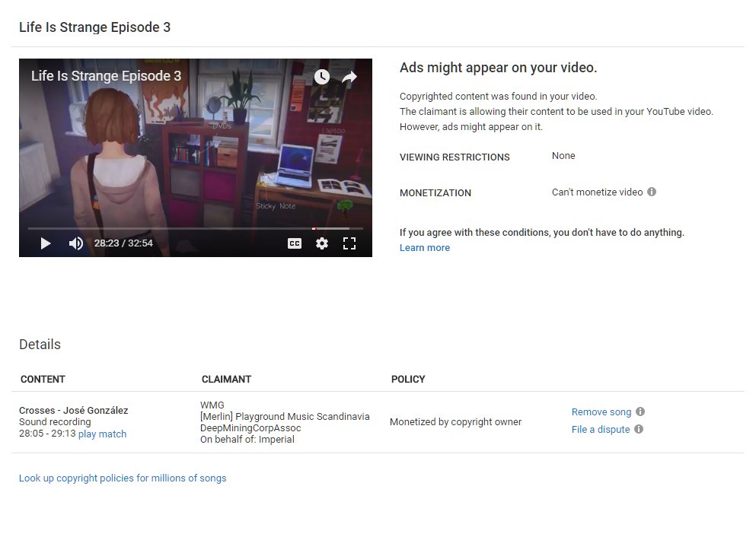
Task: Click the Details heading
Action: pos(40,345)
